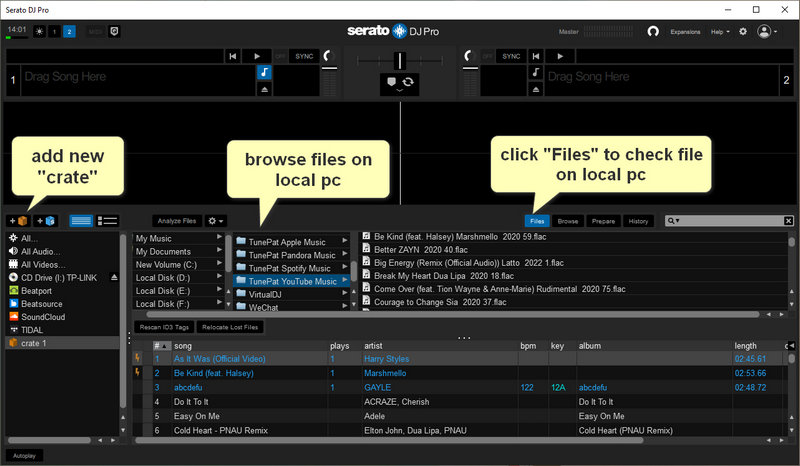The width and height of the screenshot is (800, 466).
Task: Click the crossfader handle in the mixer
Action: click(x=400, y=60)
